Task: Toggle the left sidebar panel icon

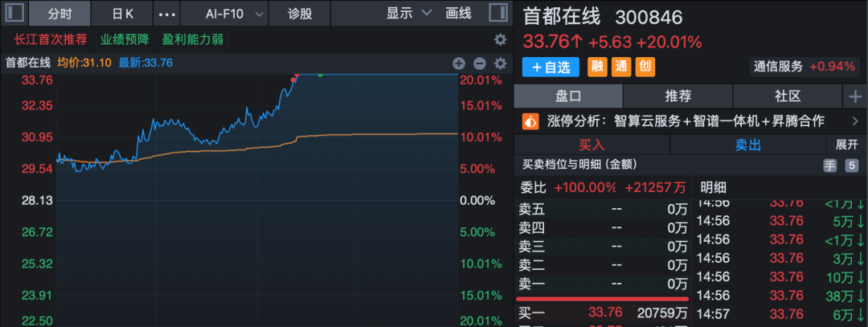Action: point(14,14)
